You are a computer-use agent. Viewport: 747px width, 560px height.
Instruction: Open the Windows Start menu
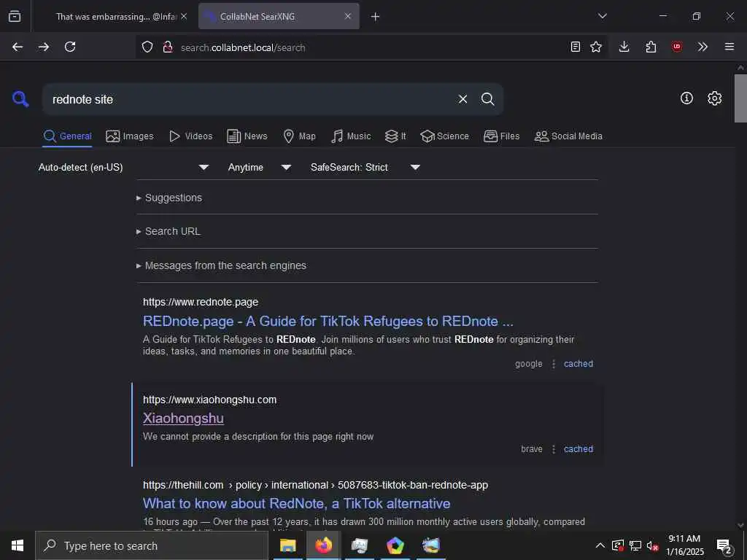(x=18, y=545)
